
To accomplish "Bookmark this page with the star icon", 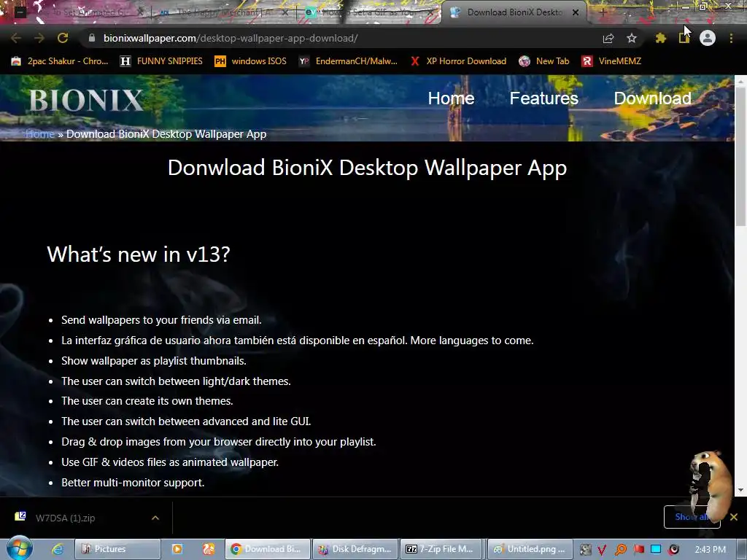I will 632,38.
